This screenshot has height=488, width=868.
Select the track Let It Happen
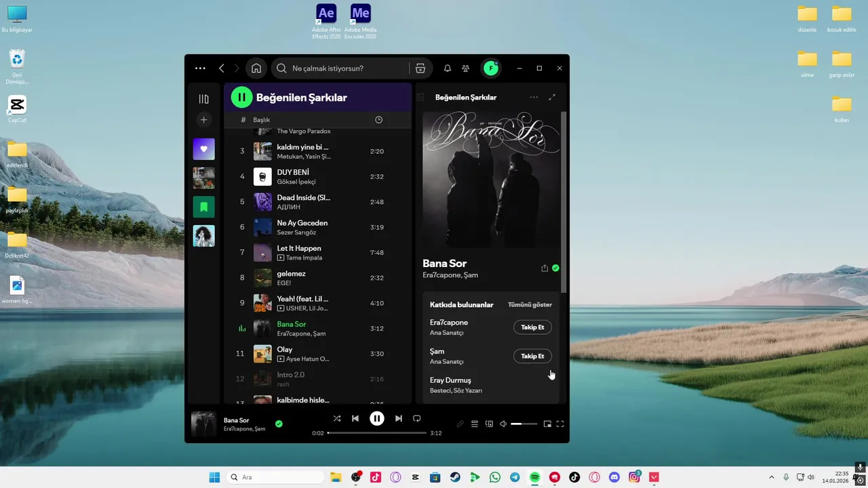317,253
